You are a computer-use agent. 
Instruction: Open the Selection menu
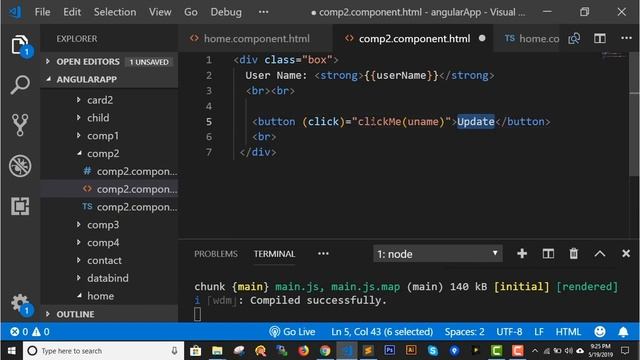pos(115,12)
